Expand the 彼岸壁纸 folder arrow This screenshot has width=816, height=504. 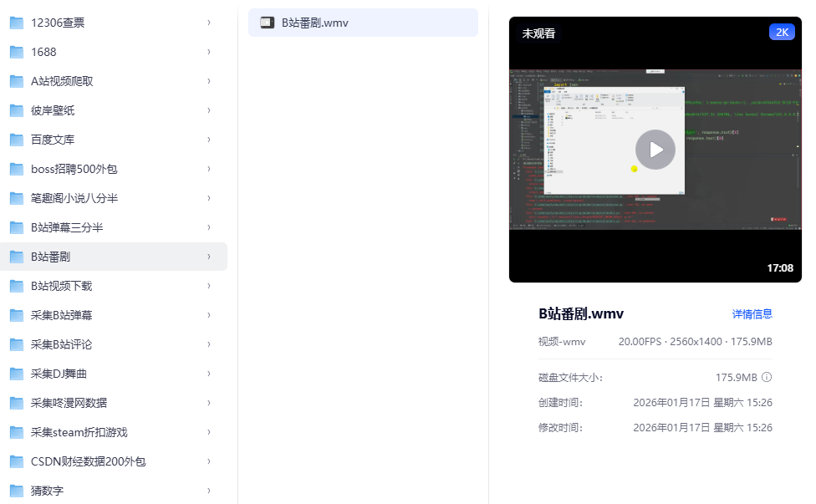click(208, 110)
